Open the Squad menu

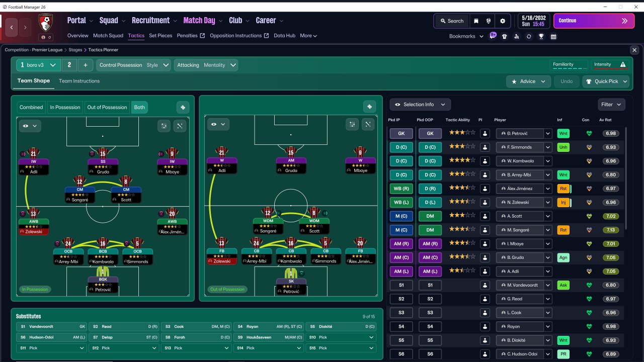tap(112, 21)
